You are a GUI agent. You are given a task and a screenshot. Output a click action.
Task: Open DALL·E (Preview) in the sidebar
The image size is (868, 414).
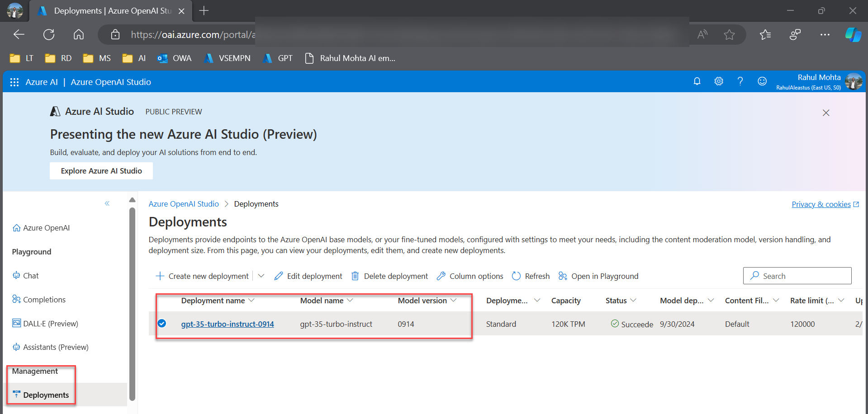tap(45, 324)
